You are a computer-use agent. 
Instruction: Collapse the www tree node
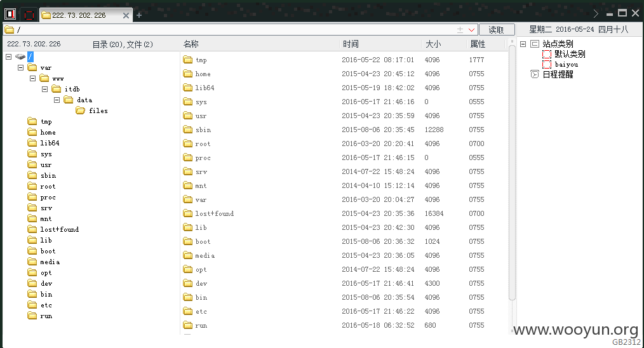coord(33,78)
